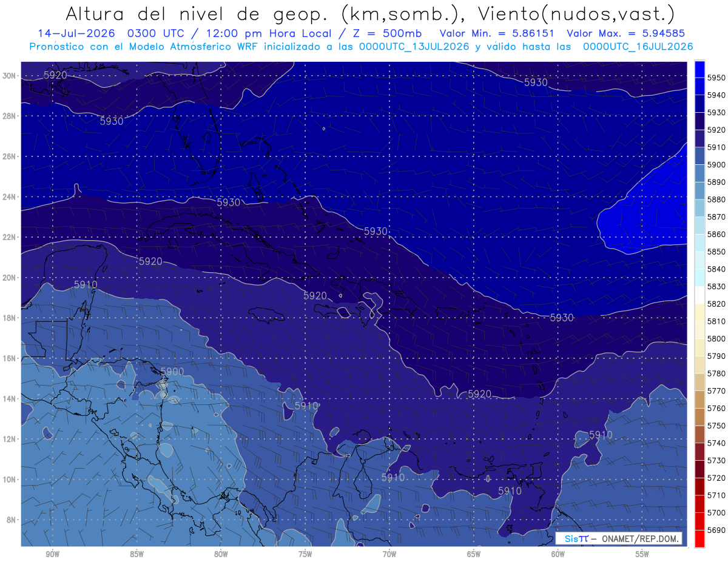Click the 90W longitude axis label
728x562 pixels.
coord(52,554)
